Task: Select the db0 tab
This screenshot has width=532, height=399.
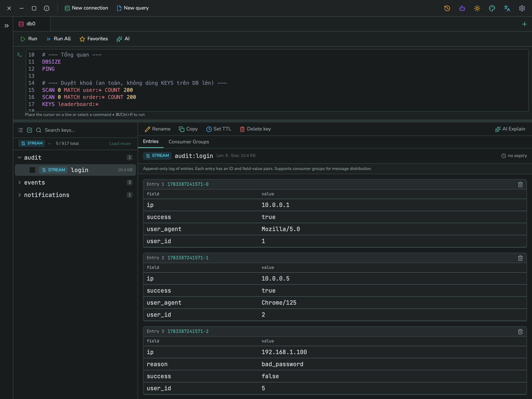Action: coord(32,24)
